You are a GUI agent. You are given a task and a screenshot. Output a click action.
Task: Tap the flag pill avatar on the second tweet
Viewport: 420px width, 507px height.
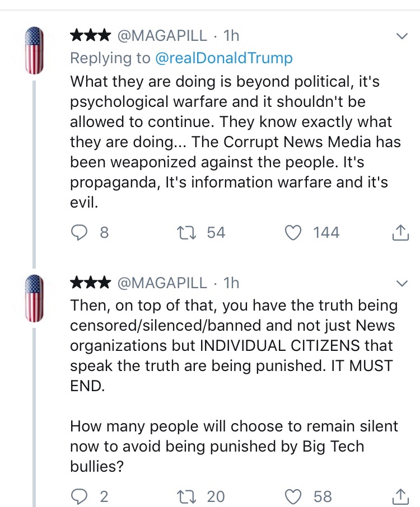(35, 299)
